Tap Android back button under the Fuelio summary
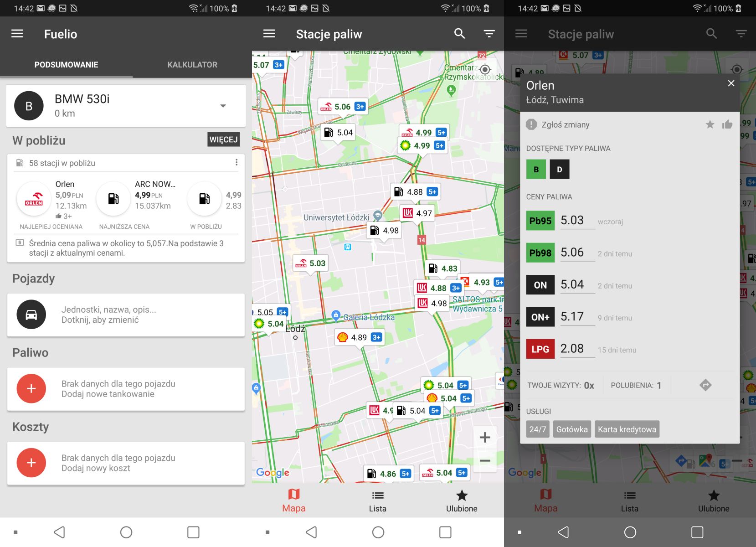 (x=59, y=532)
